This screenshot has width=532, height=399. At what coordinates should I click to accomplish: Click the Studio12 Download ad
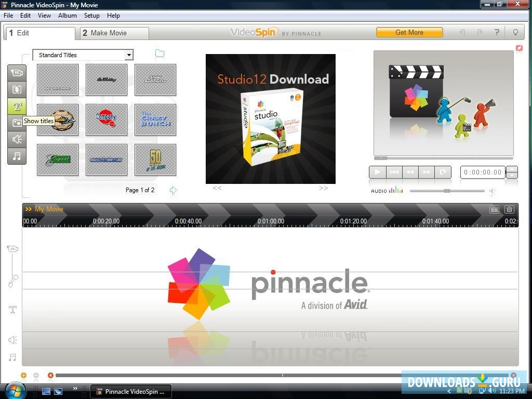[x=270, y=119]
